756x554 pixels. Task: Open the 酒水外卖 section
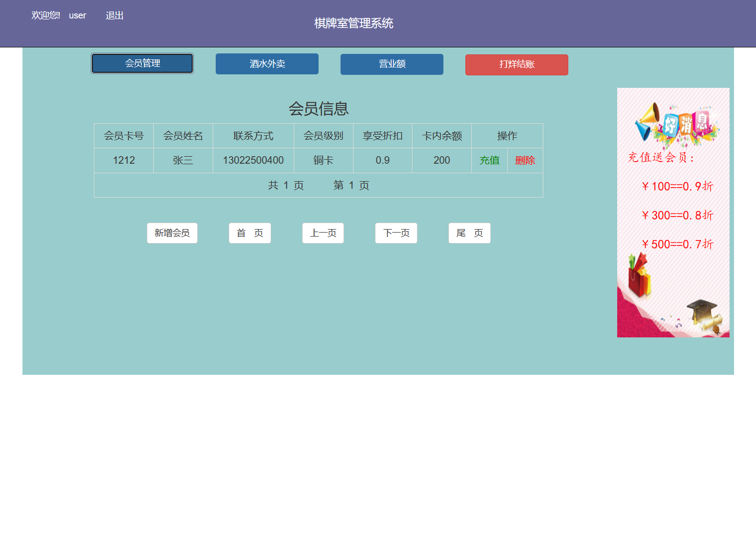pos(267,64)
